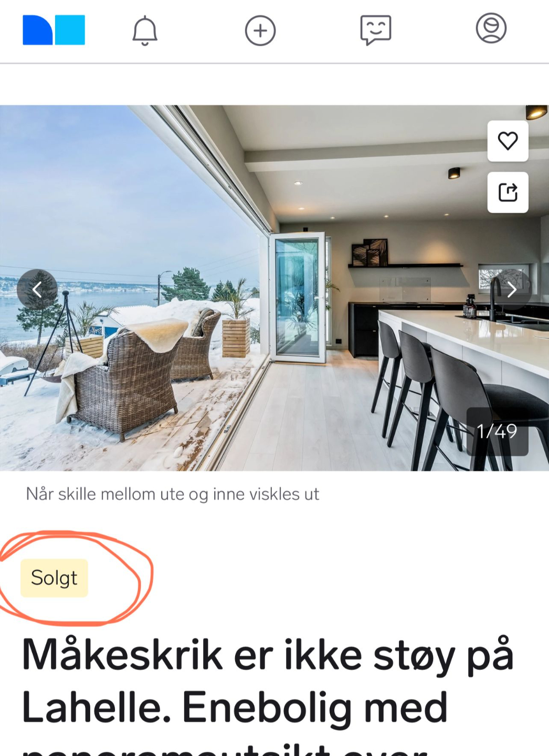Viewport: 549px width, 756px height.
Task: Tap the kitchen wall shelf in photo
Action: click(x=405, y=266)
